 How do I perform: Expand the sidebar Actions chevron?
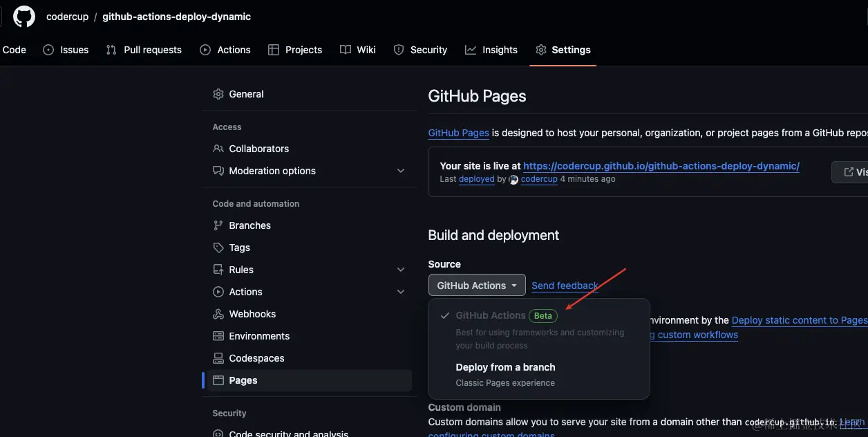coord(401,292)
